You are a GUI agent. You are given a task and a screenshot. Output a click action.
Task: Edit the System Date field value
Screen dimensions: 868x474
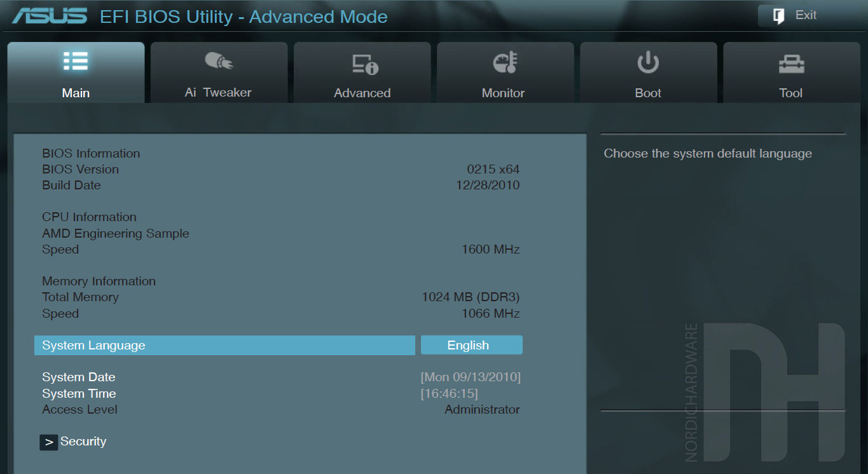coord(471,377)
